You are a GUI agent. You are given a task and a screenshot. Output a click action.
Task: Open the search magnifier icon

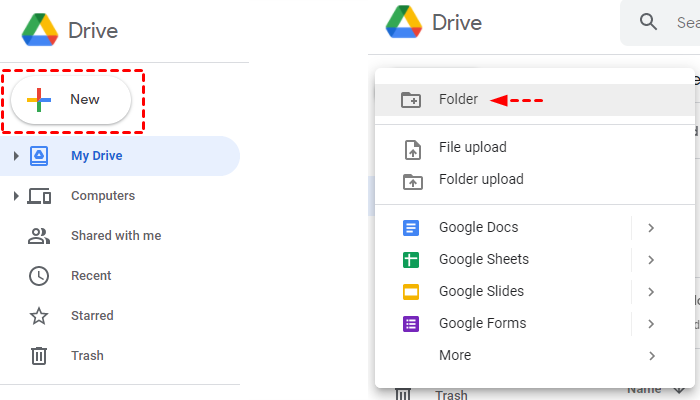tap(650, 22)
